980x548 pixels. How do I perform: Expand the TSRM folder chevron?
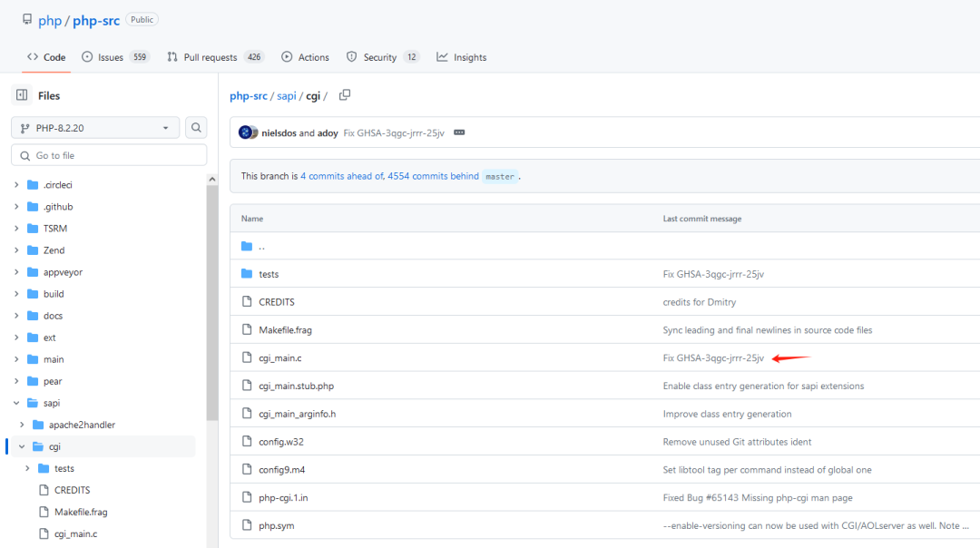click(x=17, y=228)
